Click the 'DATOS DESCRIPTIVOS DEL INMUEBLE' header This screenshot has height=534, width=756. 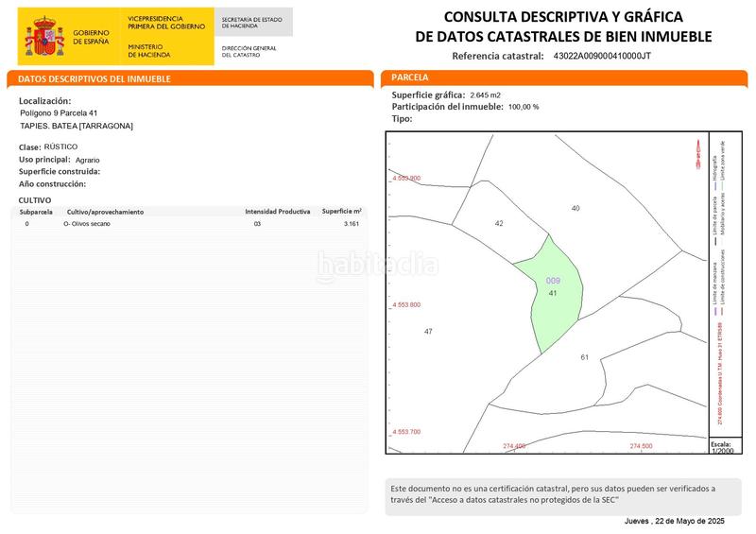tap(94, 79)
